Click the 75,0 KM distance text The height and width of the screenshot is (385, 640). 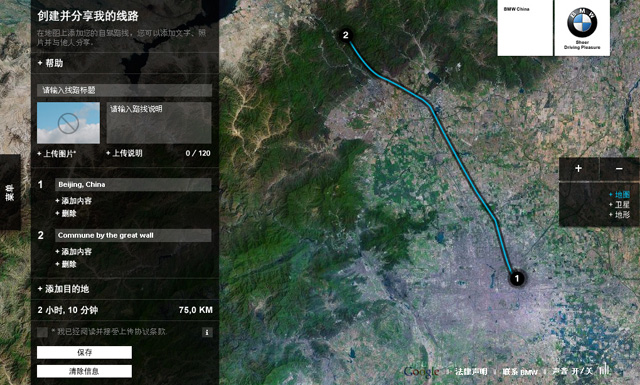coord(196,310)
